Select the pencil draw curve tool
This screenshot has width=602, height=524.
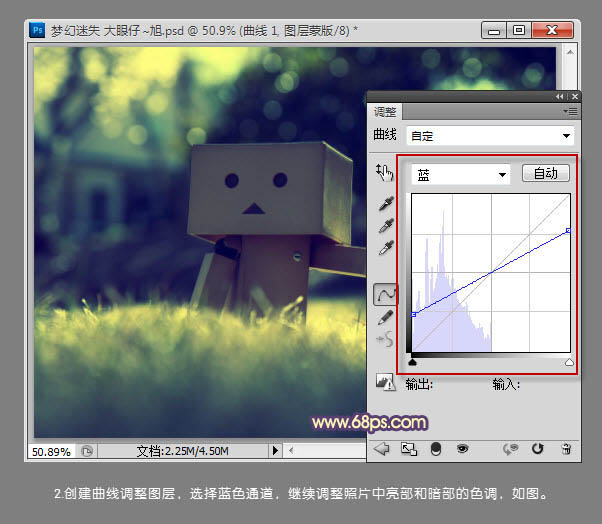click(x=384, y=316)
